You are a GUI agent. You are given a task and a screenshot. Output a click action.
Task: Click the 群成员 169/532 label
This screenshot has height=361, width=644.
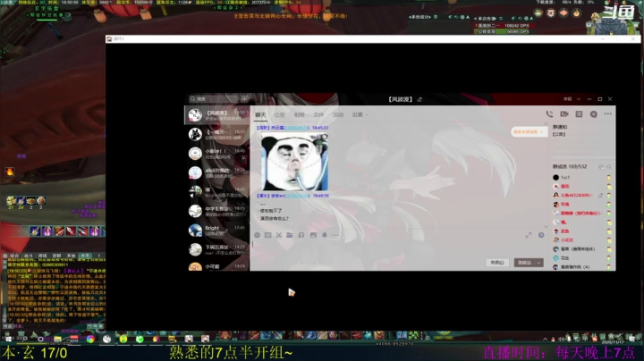click(x=570, y=166)
